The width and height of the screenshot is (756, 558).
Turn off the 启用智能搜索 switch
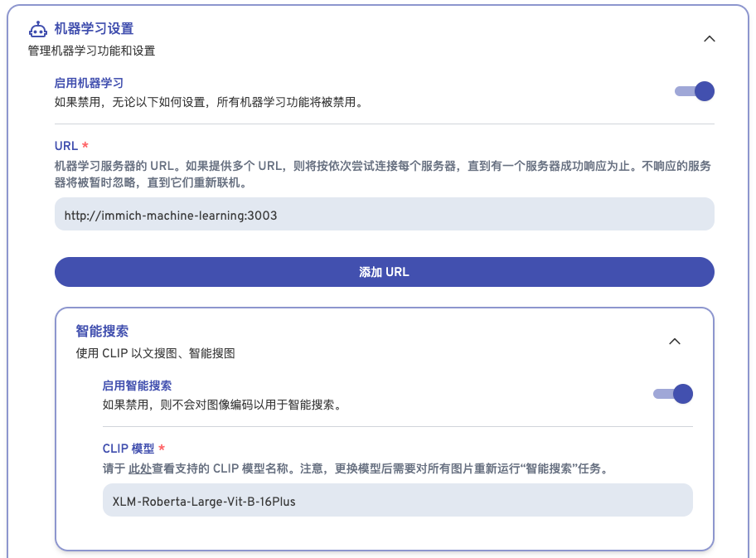(x=673, y=394)
